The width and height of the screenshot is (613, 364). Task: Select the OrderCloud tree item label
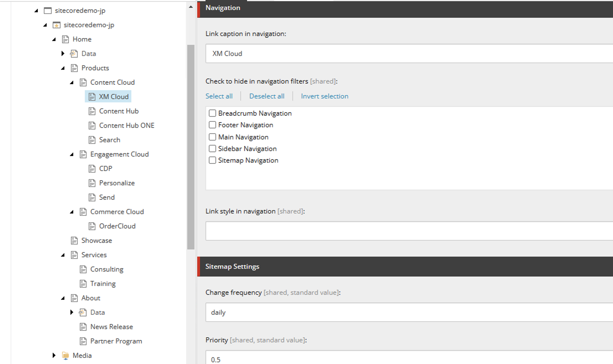point(117,226)
